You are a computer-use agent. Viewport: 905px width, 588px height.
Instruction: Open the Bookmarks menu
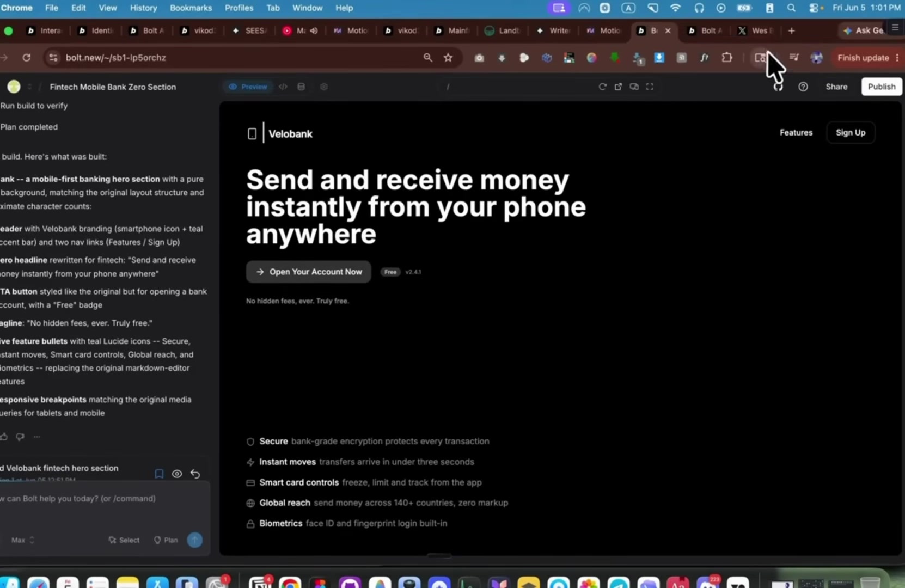coord(191,8)
